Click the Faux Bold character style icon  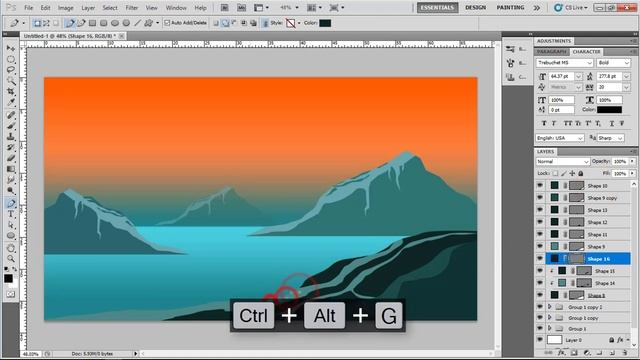(x=544, y=123)
